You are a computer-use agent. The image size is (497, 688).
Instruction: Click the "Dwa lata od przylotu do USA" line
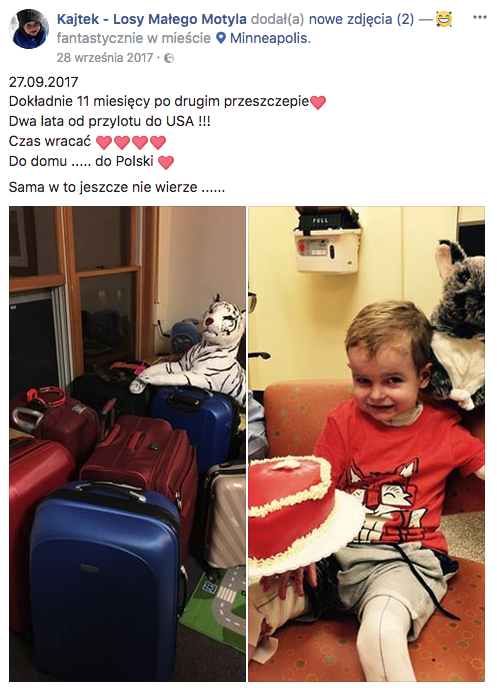coord(110,121)
